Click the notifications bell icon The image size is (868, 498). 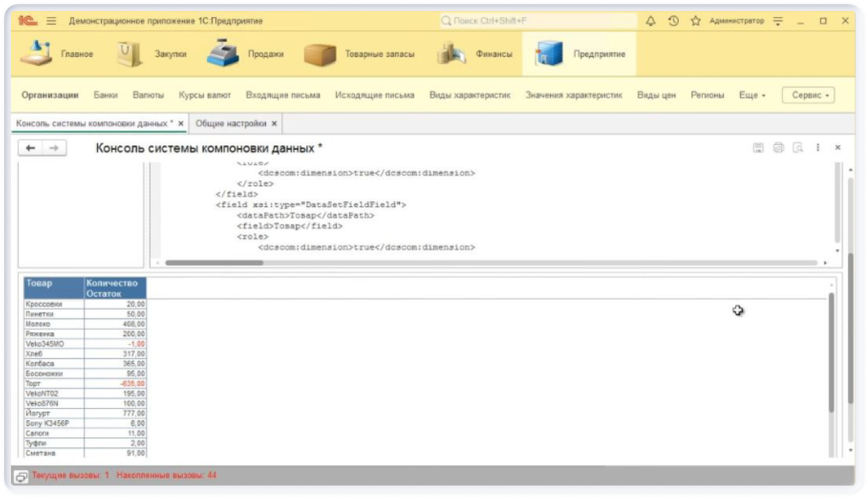coord(651,21)
